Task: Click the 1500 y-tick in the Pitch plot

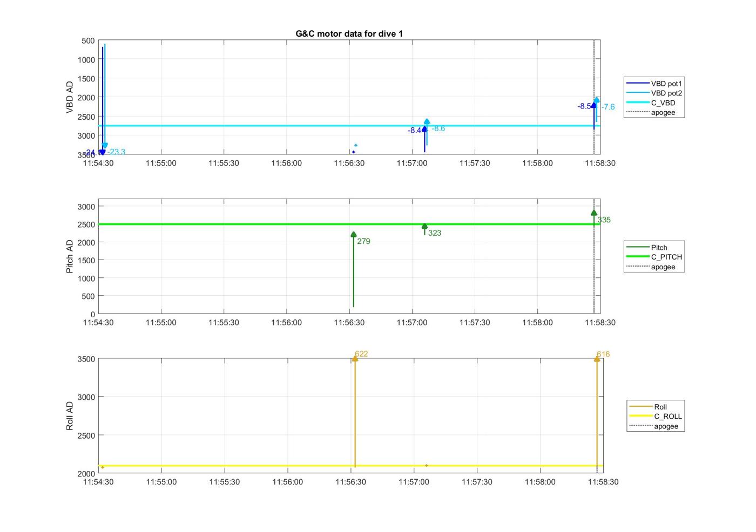Action: 86,260
